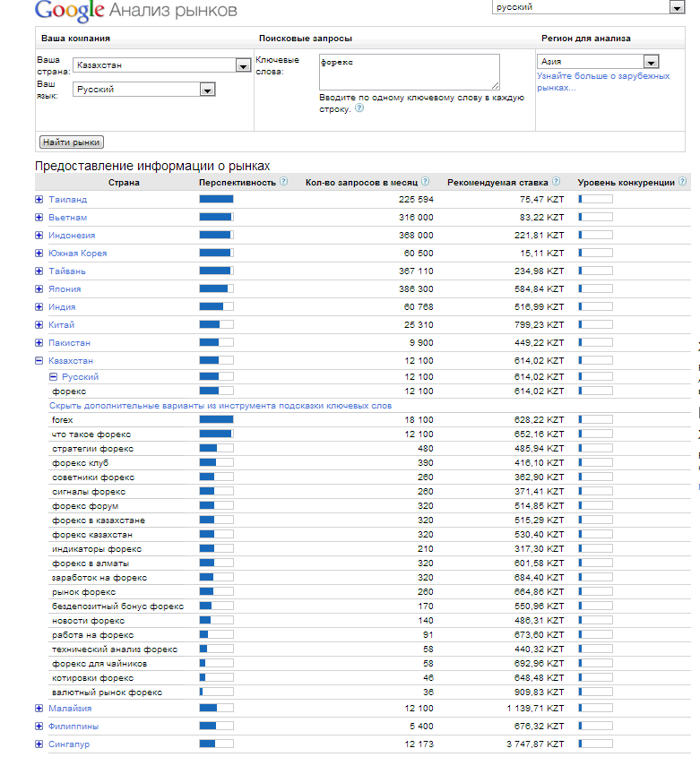700x757 pixels.
Task: Expand the Пакистан row
Action: pos(39,342)
